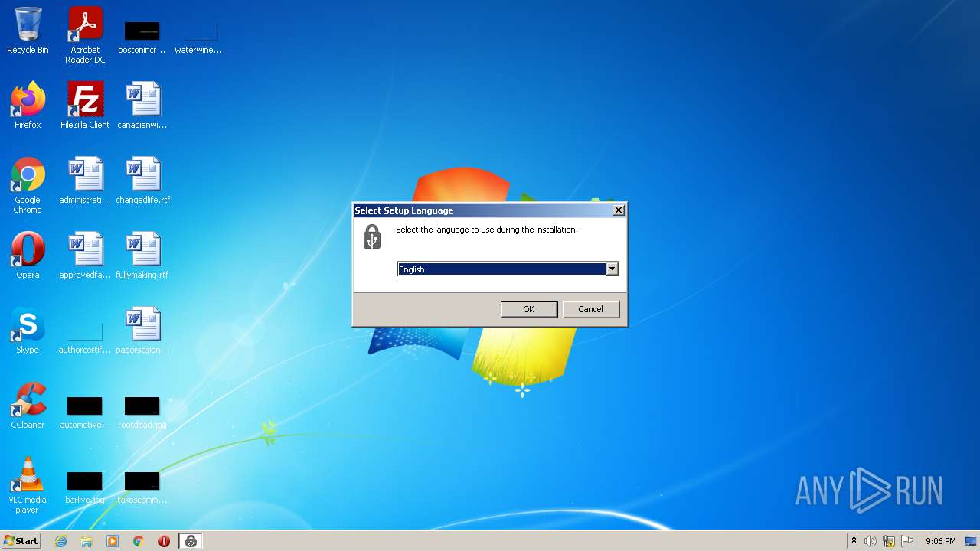This screenshot has width=980, height=551.
Task: Open media player taskbar icon
Action: (x=113, y=541)
